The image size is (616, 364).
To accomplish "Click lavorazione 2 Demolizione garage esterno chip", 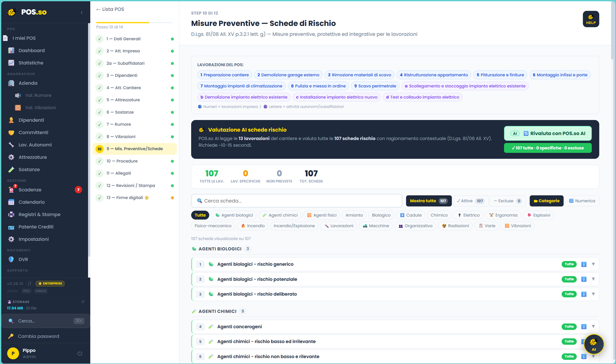I will pyautogui.click(x=288, y=75).
